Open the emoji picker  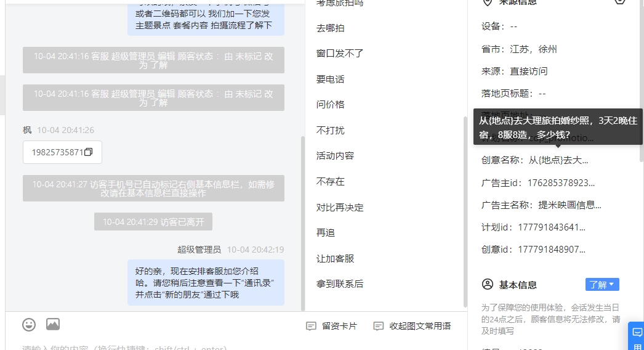29,325
